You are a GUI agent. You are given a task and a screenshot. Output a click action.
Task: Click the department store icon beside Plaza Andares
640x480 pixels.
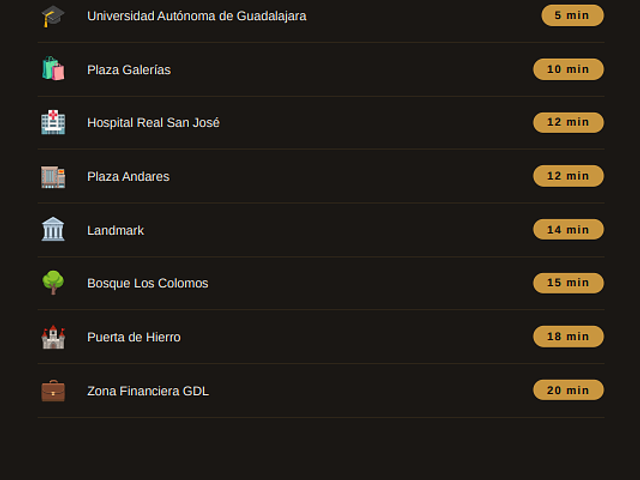[53, 176]
